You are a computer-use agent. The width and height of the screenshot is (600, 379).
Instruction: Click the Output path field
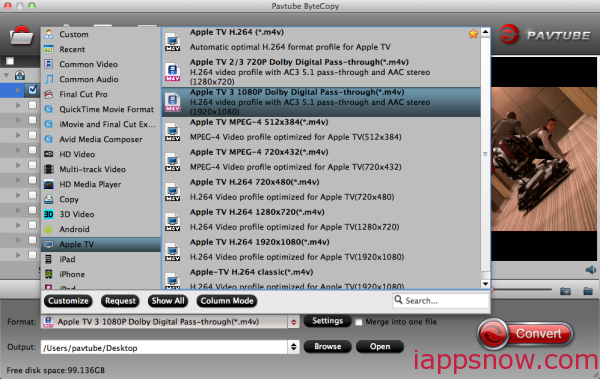pos(165,348)
